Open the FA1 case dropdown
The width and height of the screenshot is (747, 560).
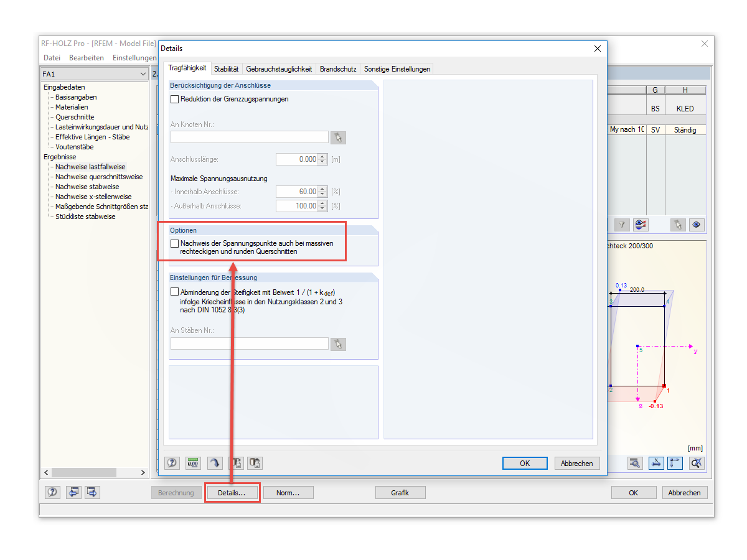144,74
